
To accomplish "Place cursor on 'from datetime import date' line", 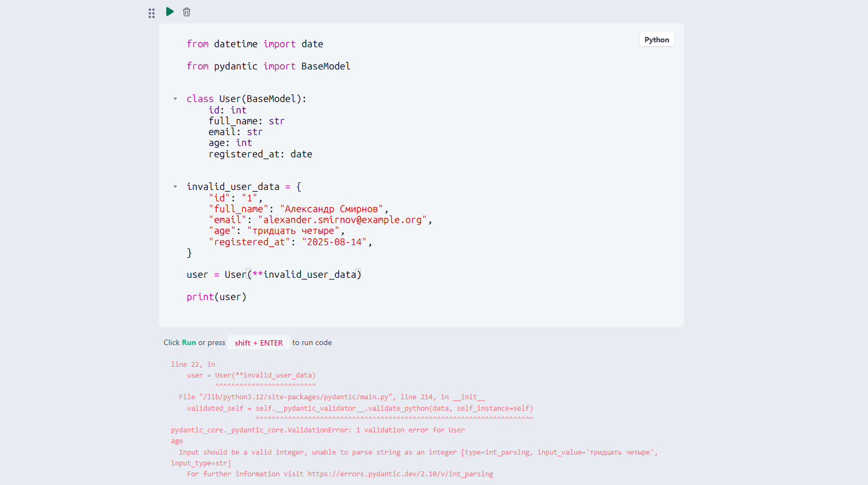I will tap(255, 44).
